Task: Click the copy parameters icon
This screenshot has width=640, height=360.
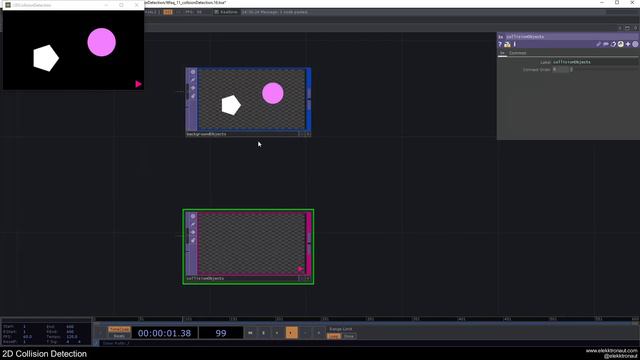Action: point(613,44)
